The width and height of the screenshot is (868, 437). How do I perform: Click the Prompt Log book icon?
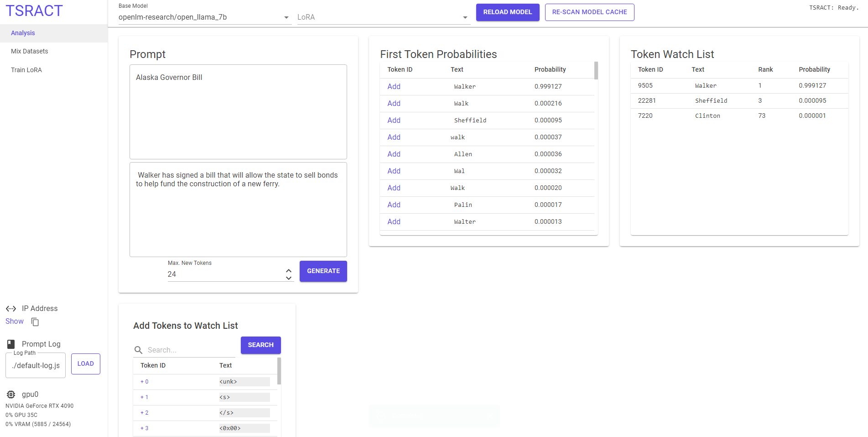tap(11, 344)
